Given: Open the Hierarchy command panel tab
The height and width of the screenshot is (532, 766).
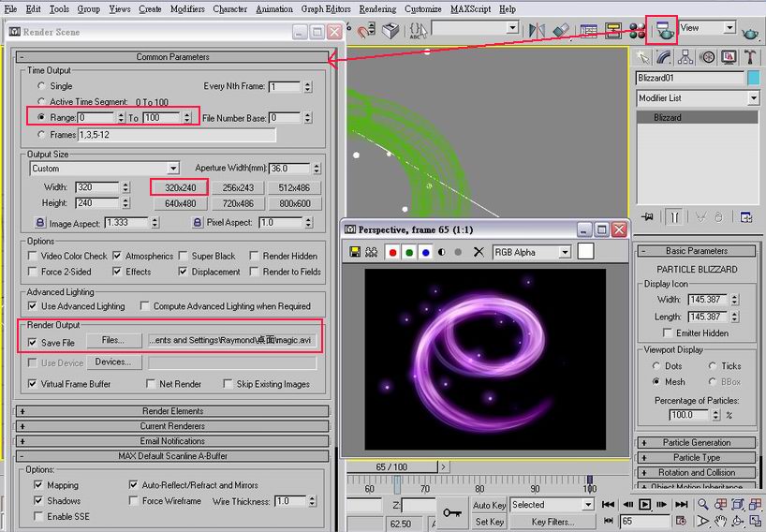Looking at the screenshot, I should click(685, 57).
